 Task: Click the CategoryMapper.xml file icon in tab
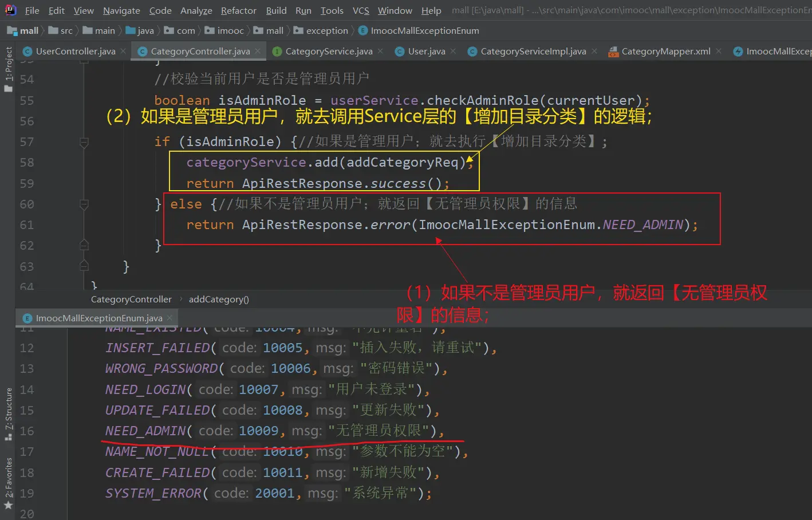(x=613, y=52)
